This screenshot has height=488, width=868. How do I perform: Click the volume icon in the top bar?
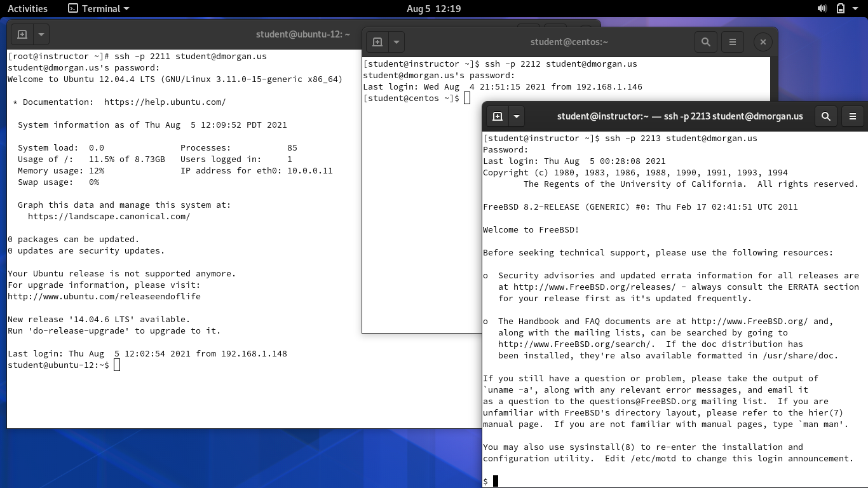pyautogui.click(x=822, y=9)
